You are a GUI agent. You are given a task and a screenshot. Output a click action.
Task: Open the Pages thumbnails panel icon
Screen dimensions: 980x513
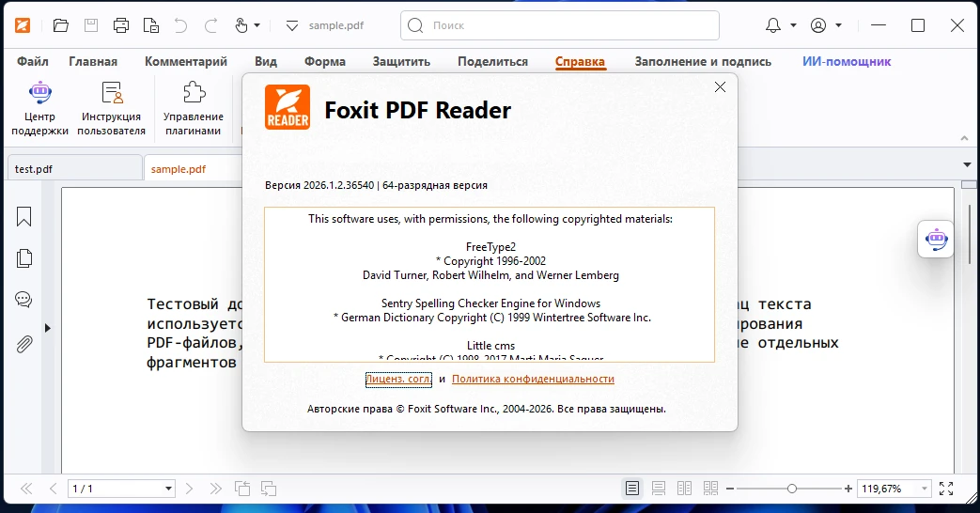[23, 258]
